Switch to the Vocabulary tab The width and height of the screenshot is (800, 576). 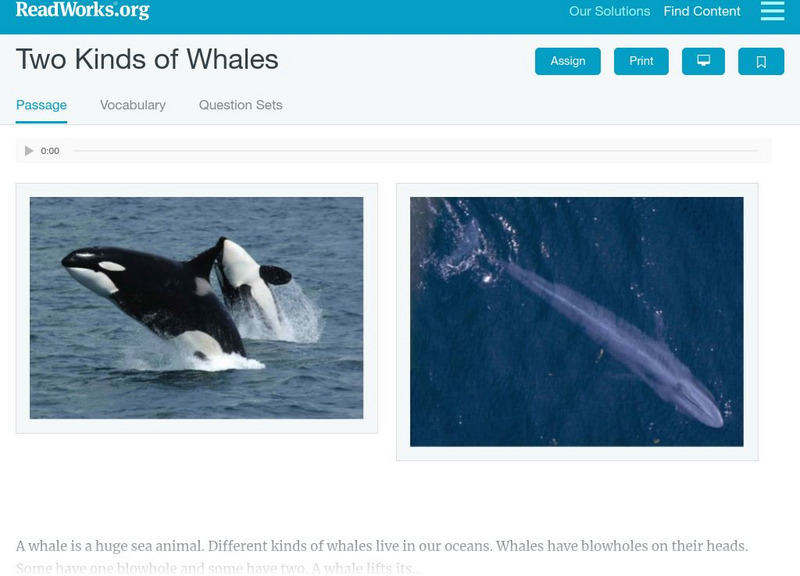[133, 105]
